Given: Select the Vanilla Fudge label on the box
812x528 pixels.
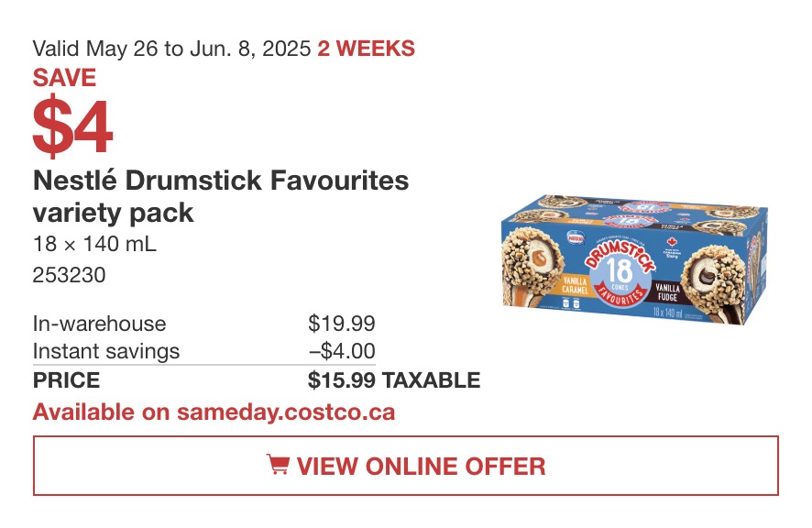Looking at the screenshot, I should (667, 292).
